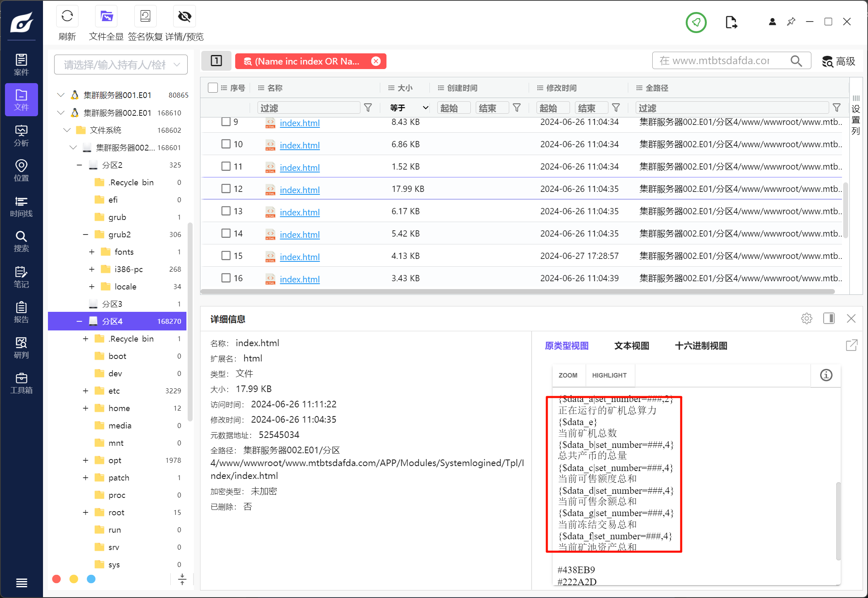Click the preview info circle icon

click(826, 375)
